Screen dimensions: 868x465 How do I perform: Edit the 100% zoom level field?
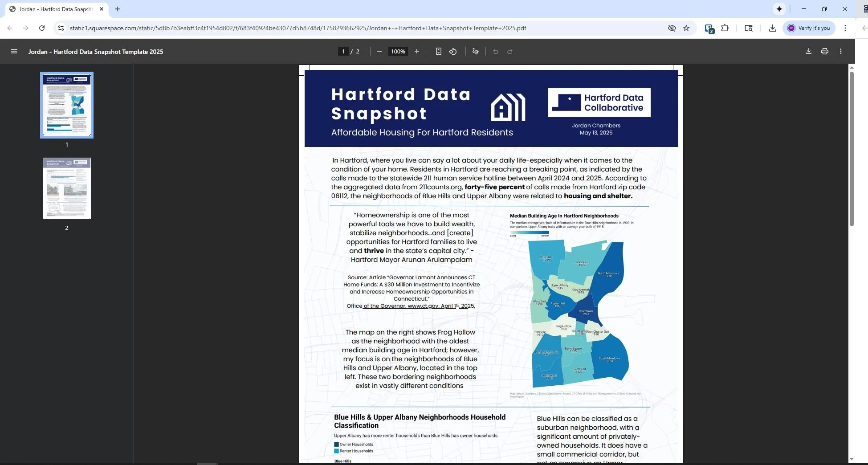coord(398,52)
